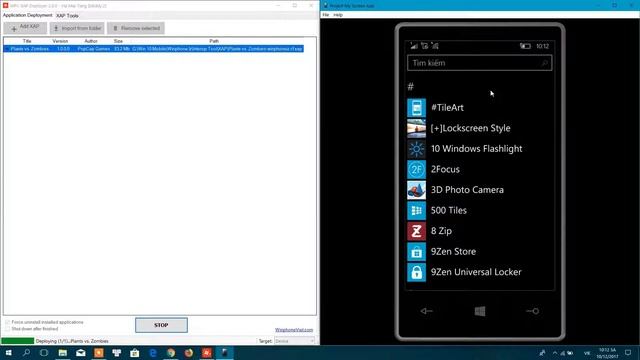Tap the 2Focus label text
This screenshot has height=360, width=640.
(x=445, y=169)
